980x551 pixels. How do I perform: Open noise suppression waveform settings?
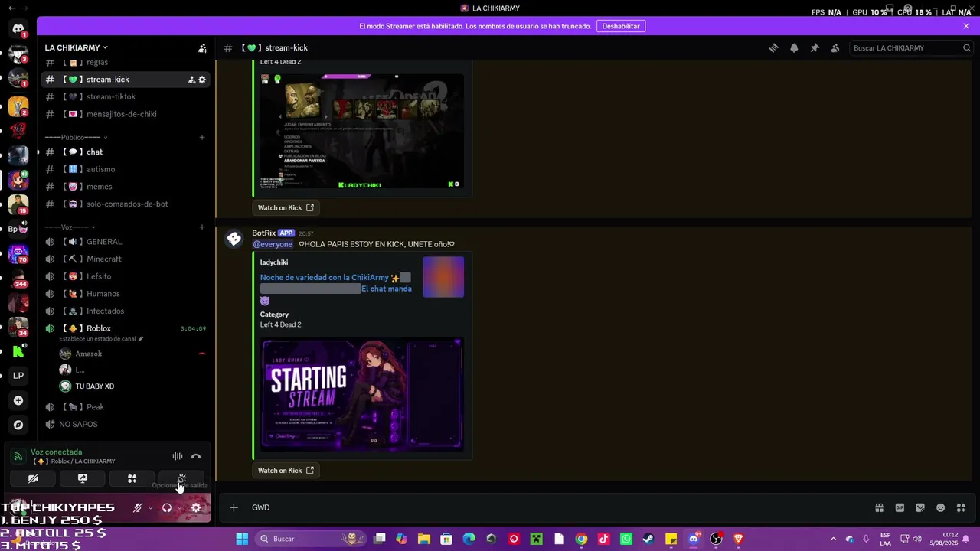click(178, 456)
